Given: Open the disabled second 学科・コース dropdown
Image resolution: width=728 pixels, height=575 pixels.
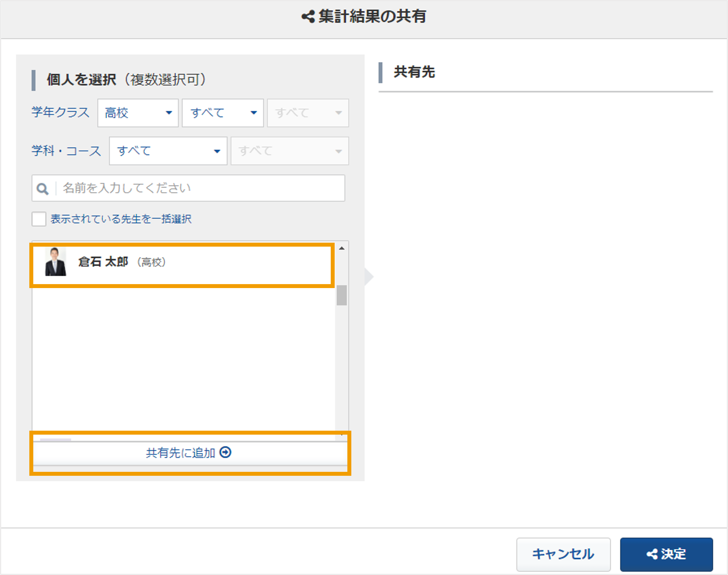Looking at the screenshot, I should point(290,151).
